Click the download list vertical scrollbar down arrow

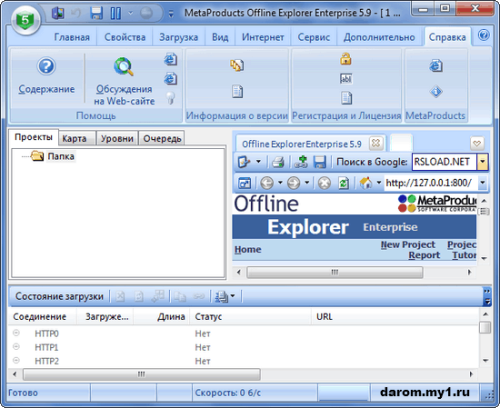point(486,360)
